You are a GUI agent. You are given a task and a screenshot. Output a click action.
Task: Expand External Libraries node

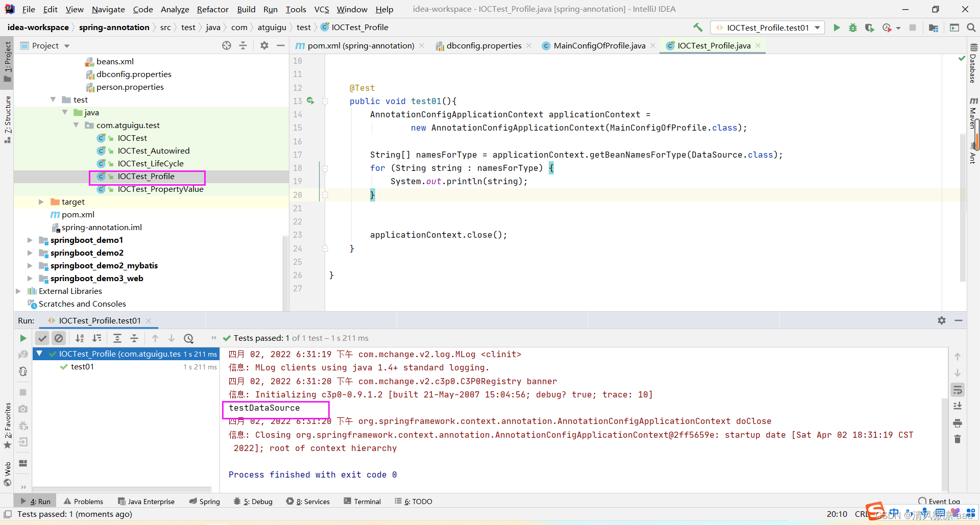tap(18, 291)
